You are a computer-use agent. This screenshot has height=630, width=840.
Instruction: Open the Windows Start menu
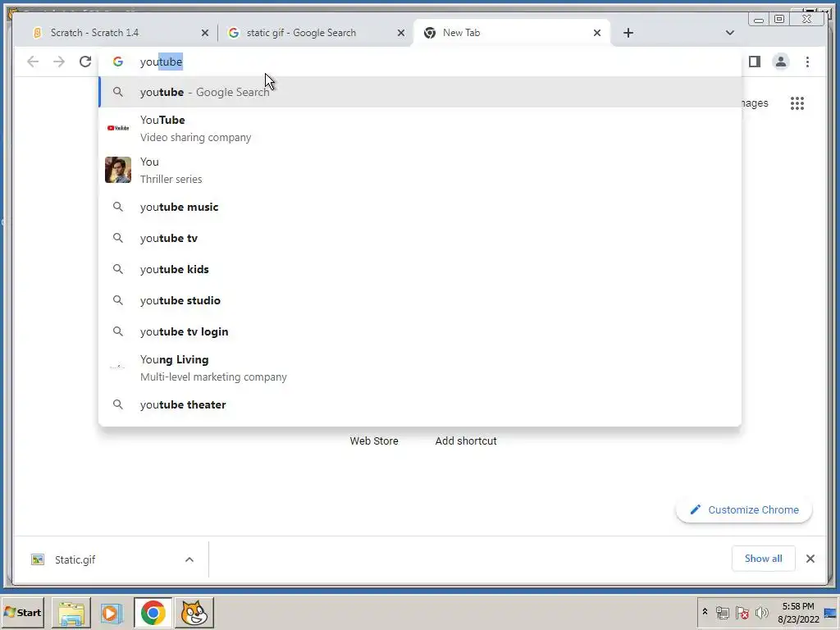pos(23,612)
